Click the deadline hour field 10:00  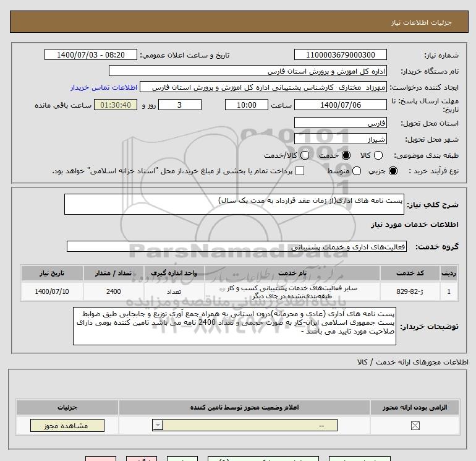tap(247, 105)
